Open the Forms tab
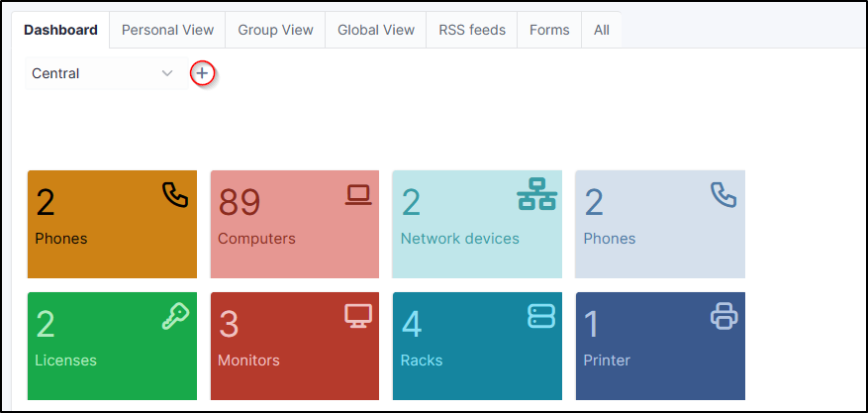Viewport: 868px width, 413px height. (x=549, y=30)
